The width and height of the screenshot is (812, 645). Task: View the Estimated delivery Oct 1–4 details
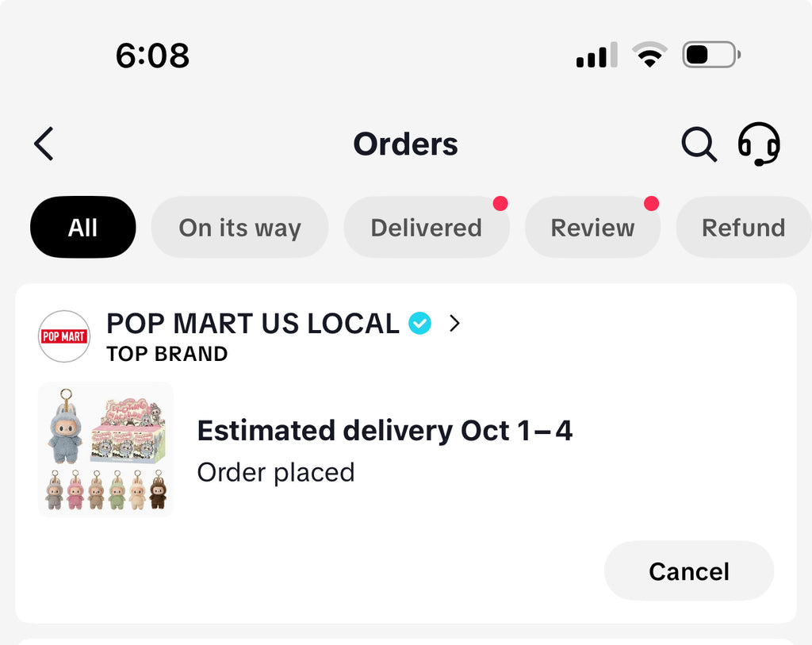385,431
